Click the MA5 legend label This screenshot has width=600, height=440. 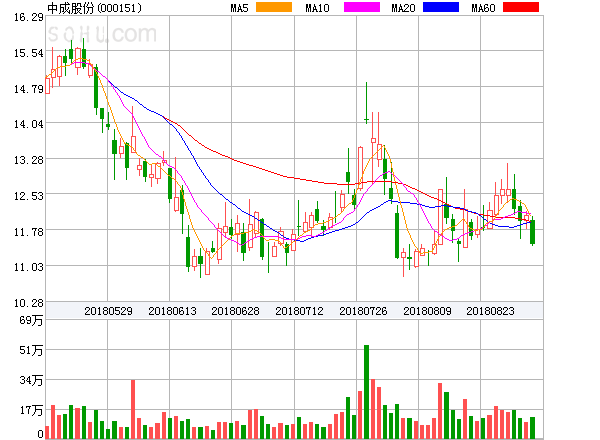point(240,8)
